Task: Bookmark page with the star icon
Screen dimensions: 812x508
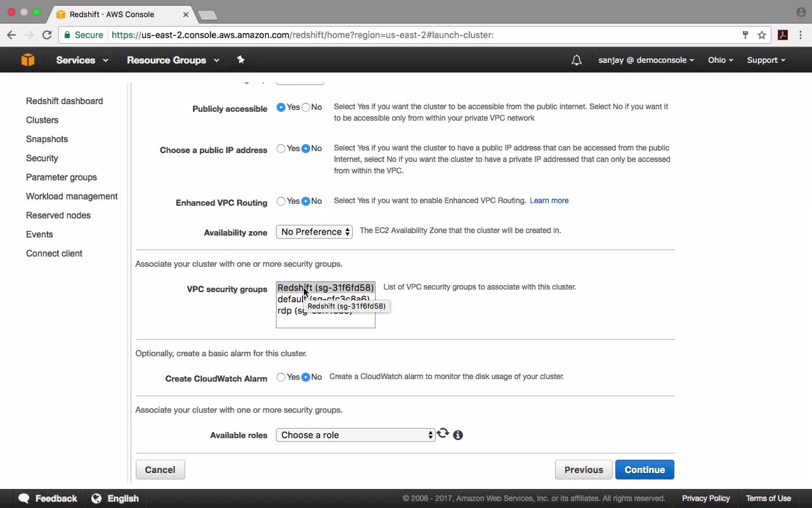Action: click(x=762, y=35)
